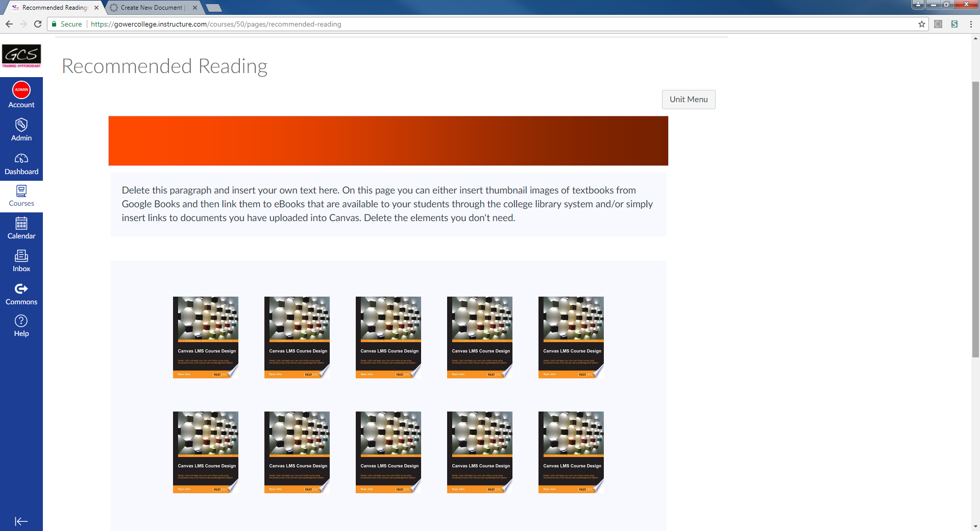The width and height of the screenshot is (980, 531).
Task: Open Chrome's three-dot menu
Action: 970,24
